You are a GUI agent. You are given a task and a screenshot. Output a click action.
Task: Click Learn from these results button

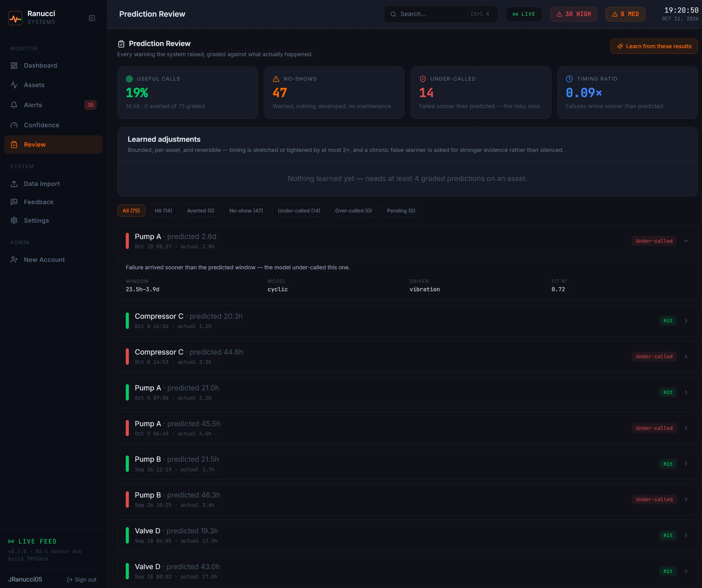point(654,46)
